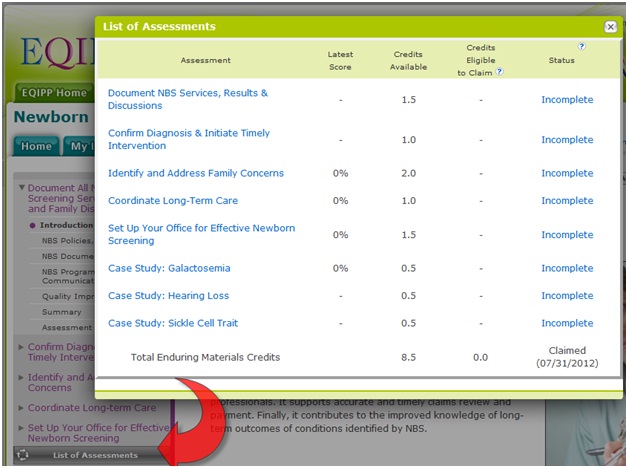
Task: Click the help icon above Status column
Action: (x=581, y=46)
